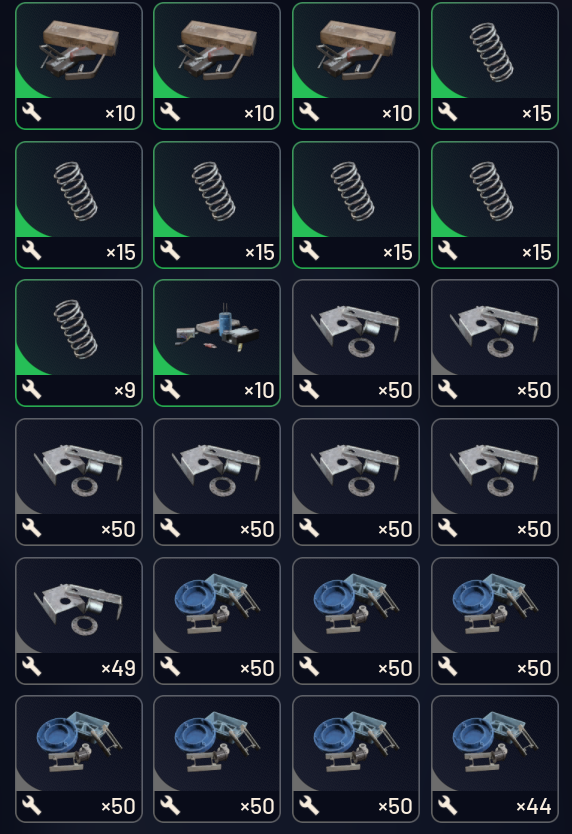Select the blue mechanical parts stack showing ×44
This screenshot has height=834, width=572.
tap(495, 759)
